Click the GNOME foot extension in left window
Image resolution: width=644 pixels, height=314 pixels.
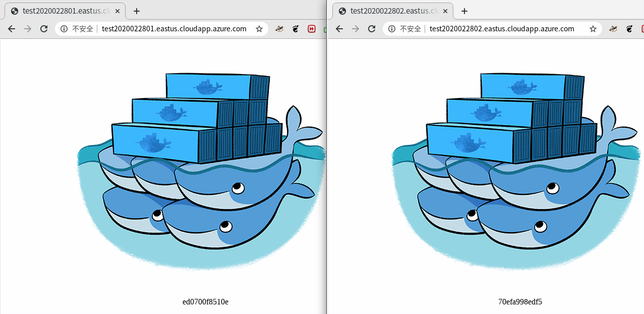tap(296, 29)
